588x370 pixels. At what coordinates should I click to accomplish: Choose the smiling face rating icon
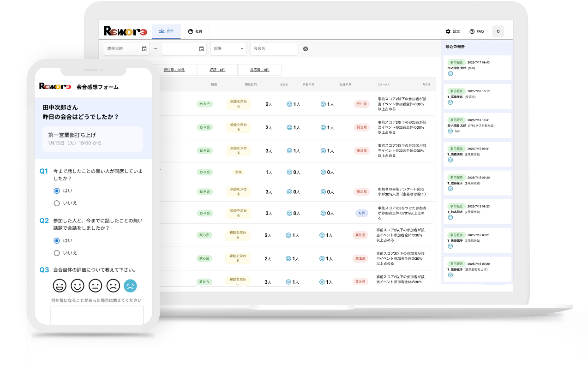click(x=77, y=286)
